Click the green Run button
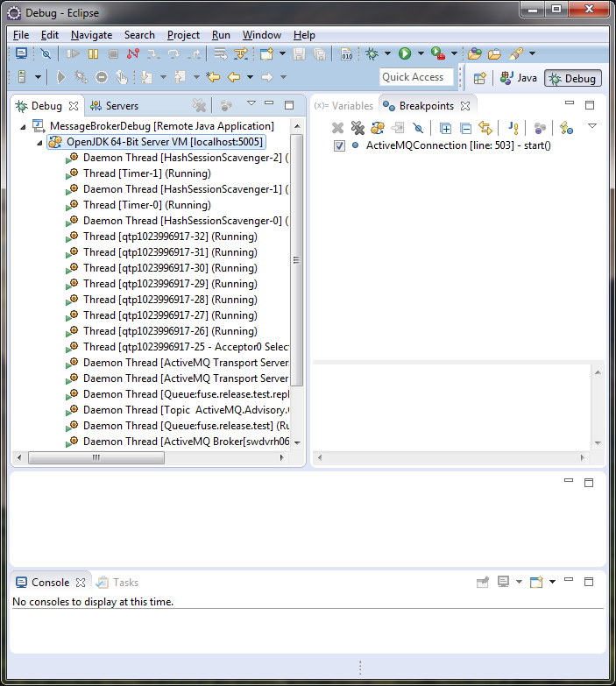Viewport: 616px width, 686px height. pyautogui.click(x=405, y=53)
